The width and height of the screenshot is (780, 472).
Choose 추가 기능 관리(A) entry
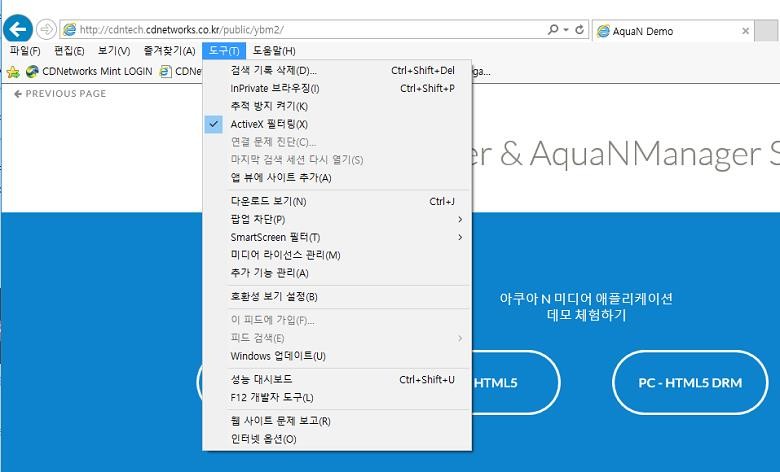[x=337, y=273]
